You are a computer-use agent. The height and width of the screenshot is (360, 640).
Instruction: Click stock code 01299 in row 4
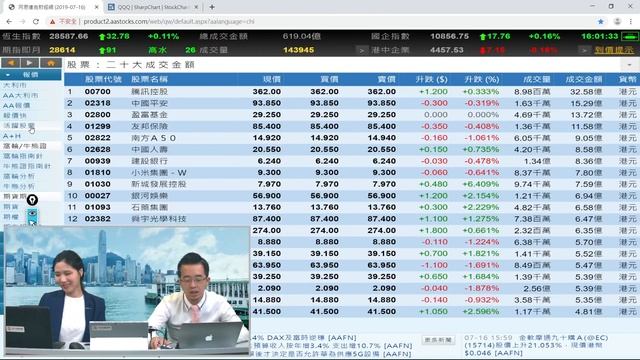(x=98, y=127)
